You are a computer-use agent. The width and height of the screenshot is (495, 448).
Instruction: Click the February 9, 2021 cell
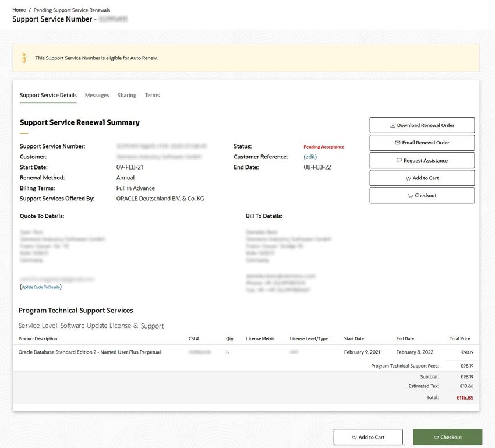pos(362,352)
